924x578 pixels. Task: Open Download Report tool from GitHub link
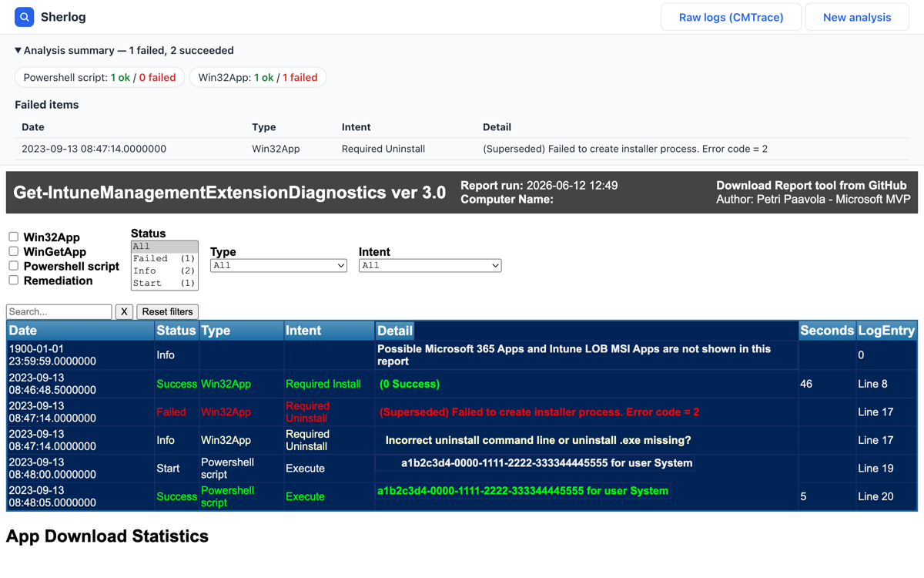coord(812,186)
